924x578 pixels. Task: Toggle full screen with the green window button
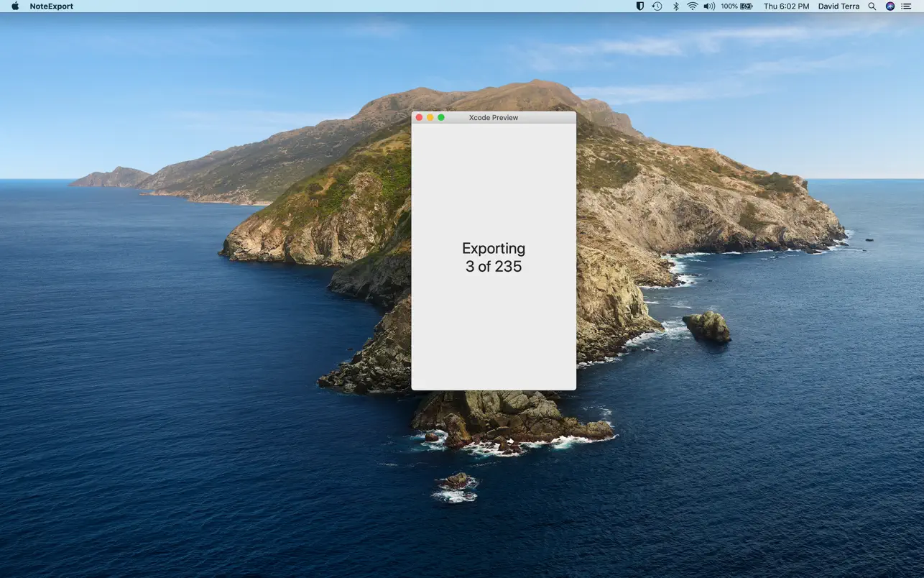(441, 116)
